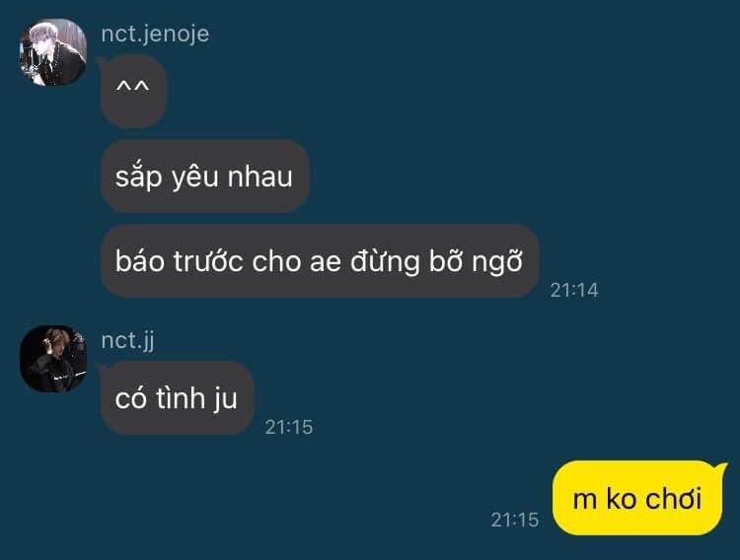Click the word "chơi" in the yellow bubble

click(x=674, y=499)
